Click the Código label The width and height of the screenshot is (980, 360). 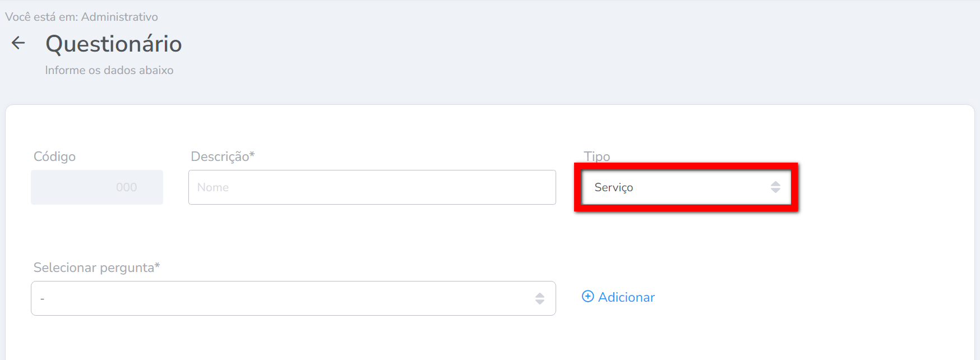click(x=54, y=156)
